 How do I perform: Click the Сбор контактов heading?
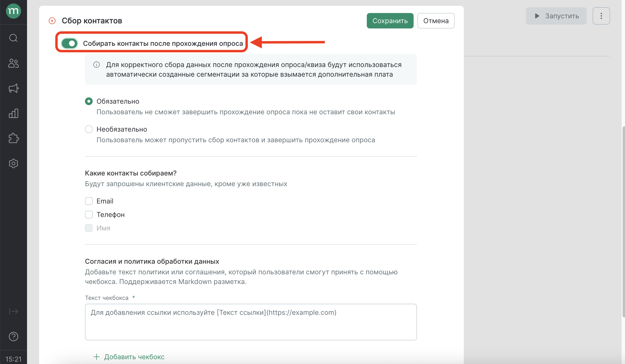coord(92,20)
